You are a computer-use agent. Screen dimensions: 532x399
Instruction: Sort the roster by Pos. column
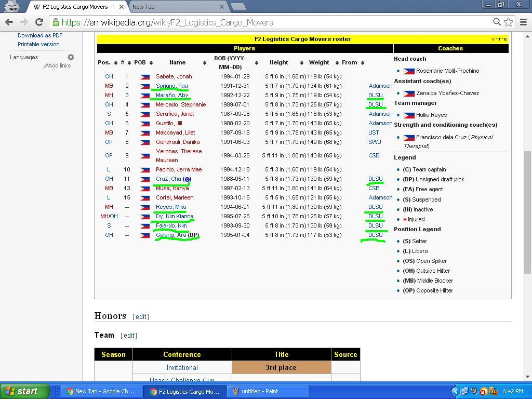pyautogui.click(x=116, y=63)
